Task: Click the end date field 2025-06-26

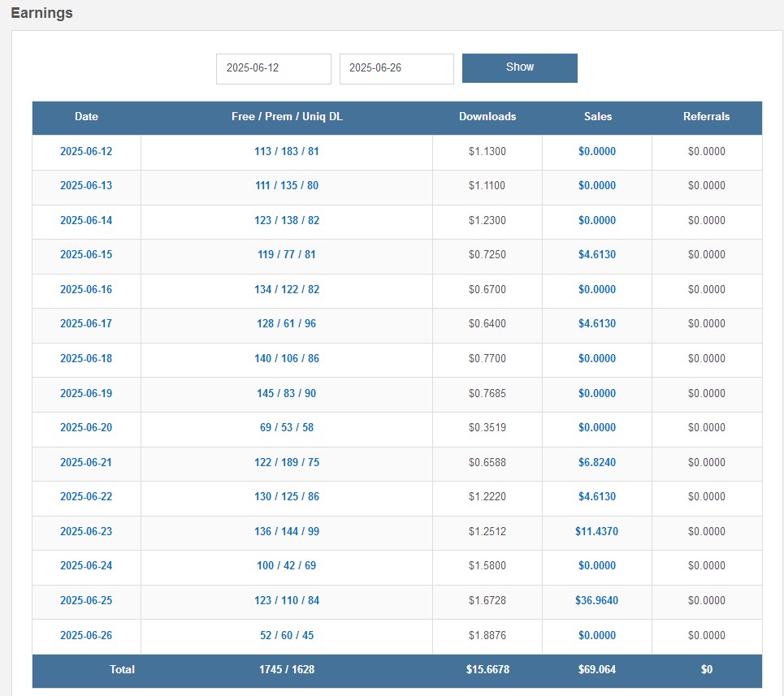Action: [x=396, y=68]
